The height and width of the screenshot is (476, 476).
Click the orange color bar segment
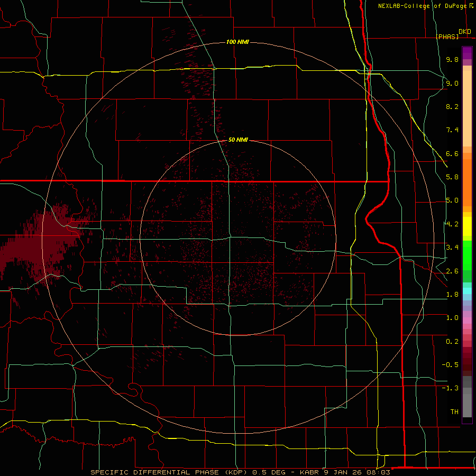click(x=467, y=183)
